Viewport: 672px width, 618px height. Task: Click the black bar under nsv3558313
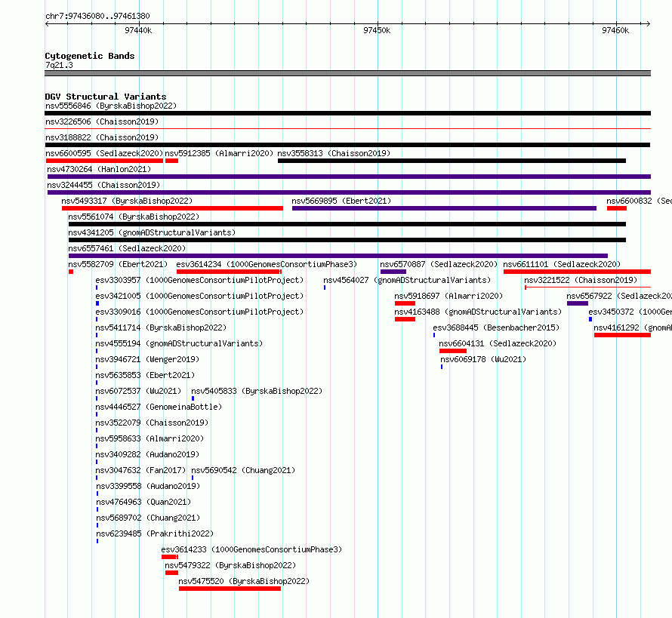[x=452, y=161]
